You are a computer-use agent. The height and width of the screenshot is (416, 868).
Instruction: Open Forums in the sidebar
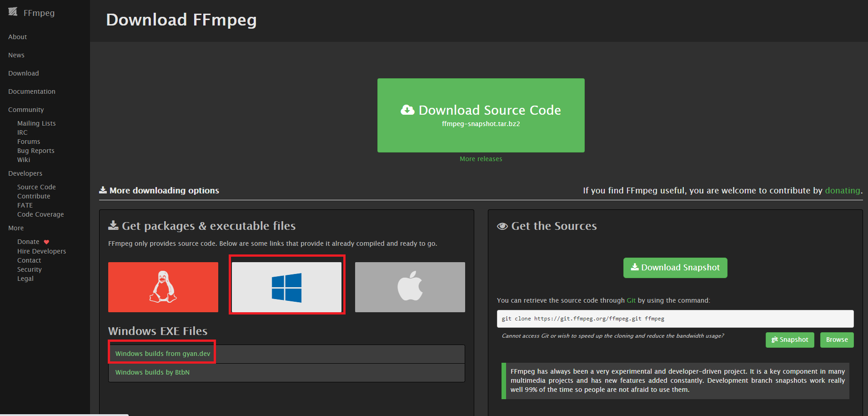point(29,142)
